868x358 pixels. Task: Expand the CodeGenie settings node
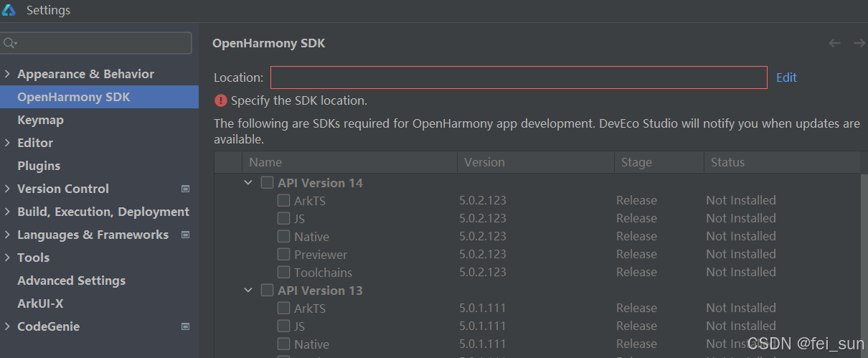click(x=7, y=326)
